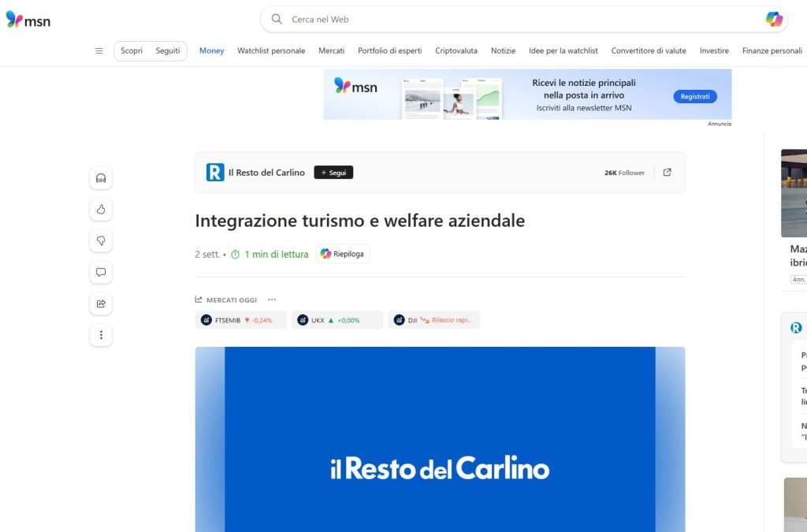Click Registrati in newsletter banner
This screenshot has width=807, height=532.
point(695,96)
